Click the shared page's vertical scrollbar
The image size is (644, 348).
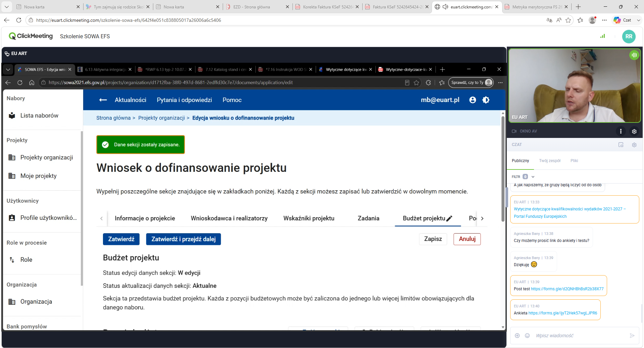point(503,169)
